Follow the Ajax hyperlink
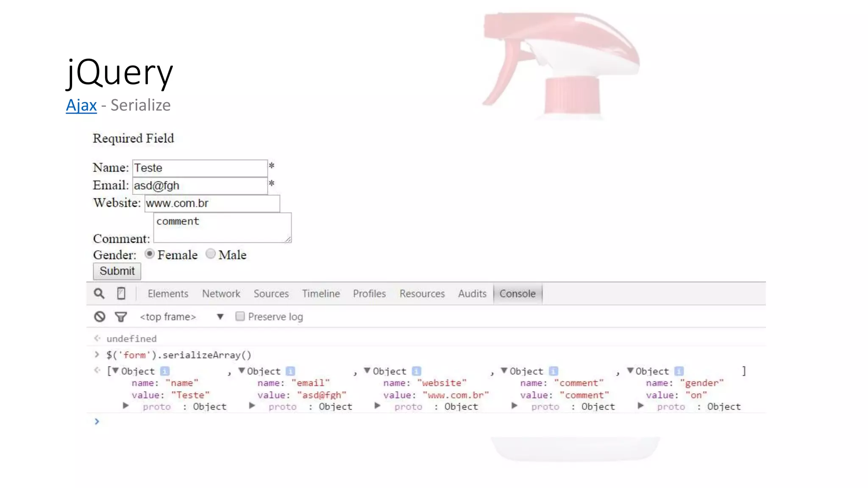868x488 pixels. tap(81, 105)
